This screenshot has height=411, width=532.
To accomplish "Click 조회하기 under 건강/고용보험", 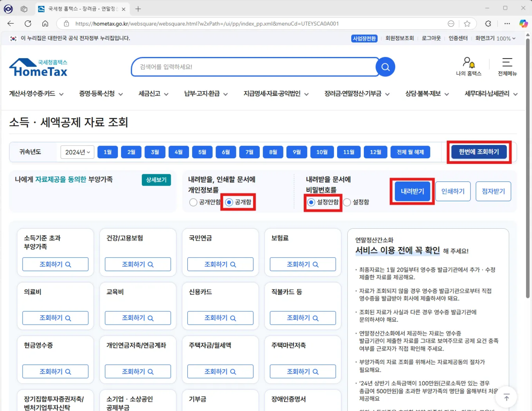I will coord(138,264).
